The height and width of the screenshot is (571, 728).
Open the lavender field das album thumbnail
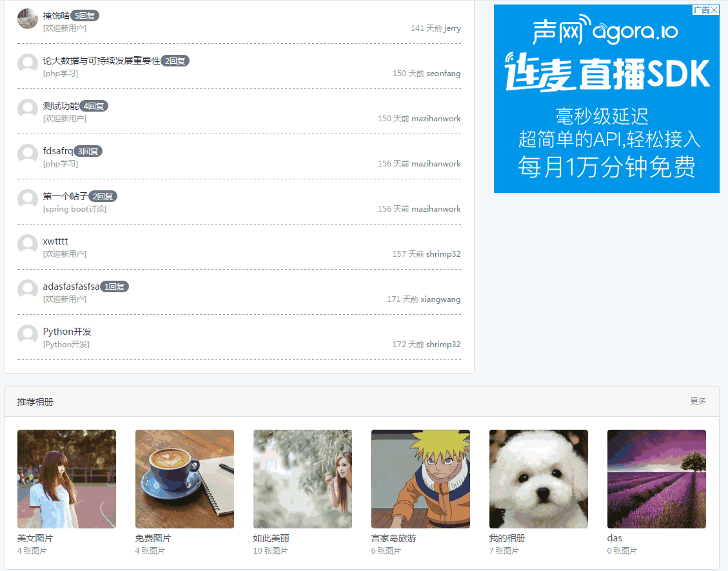click(656, 479)
